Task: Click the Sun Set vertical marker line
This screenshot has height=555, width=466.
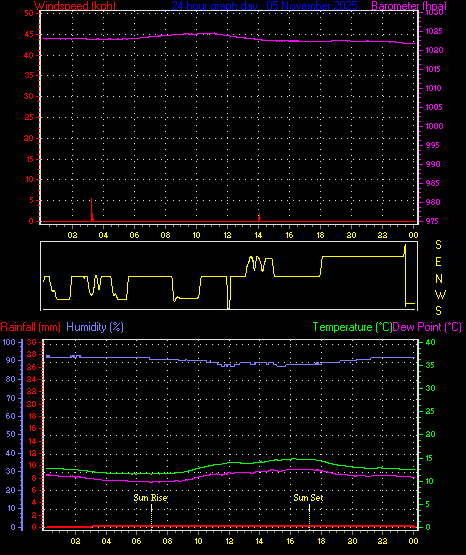Action: 309,516
